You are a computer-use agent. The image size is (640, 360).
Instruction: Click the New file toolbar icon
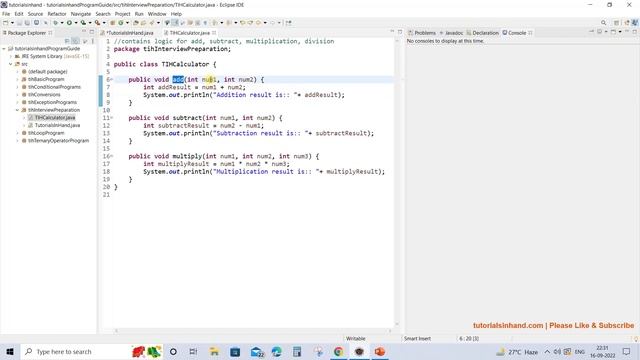tap(6, 23)
